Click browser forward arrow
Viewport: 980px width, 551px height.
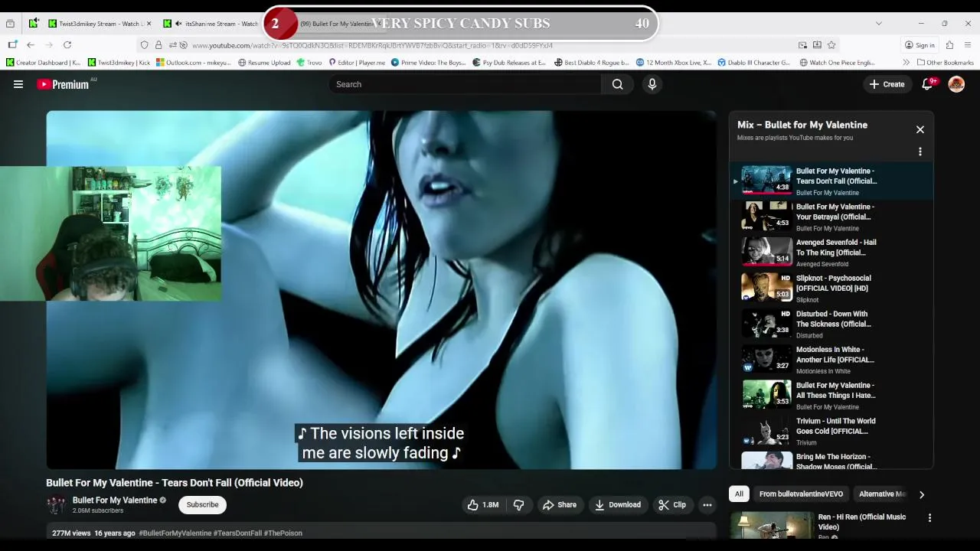tap(49, 45)
